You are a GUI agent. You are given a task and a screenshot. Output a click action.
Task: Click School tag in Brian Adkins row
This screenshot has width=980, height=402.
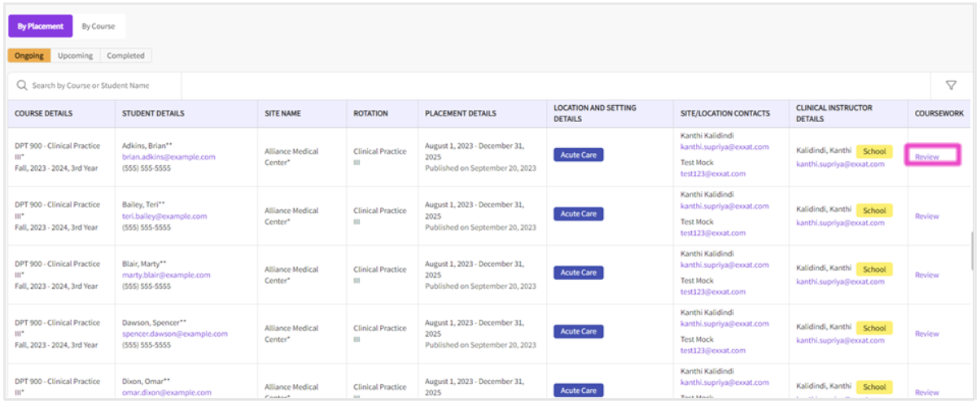pos(874,151)
